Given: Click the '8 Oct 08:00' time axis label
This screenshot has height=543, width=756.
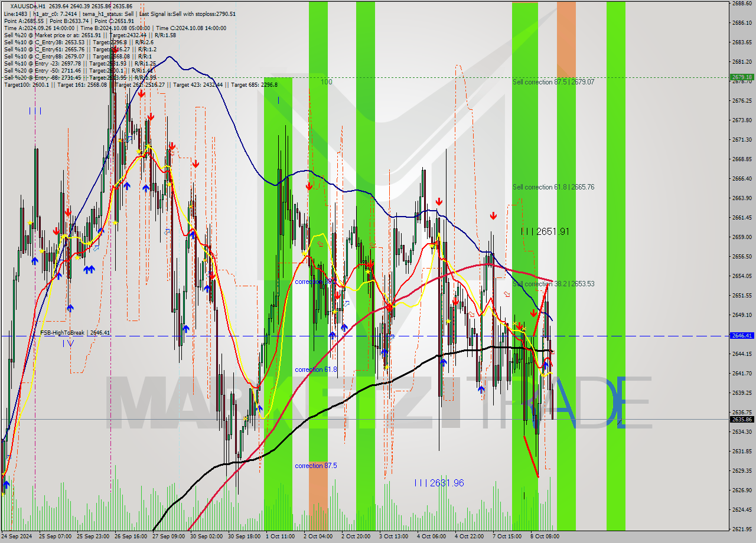Looking at the screenshot, I should [545, 537].
